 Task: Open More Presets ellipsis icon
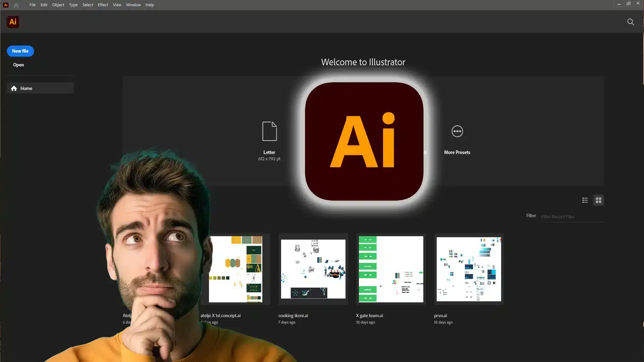[457, 131]
